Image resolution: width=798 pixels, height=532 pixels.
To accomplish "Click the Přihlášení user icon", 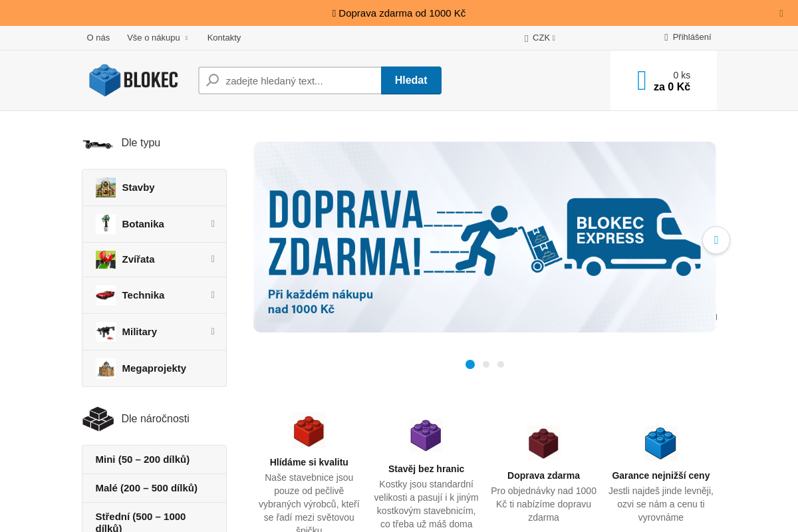I will (x=666, y=37).
